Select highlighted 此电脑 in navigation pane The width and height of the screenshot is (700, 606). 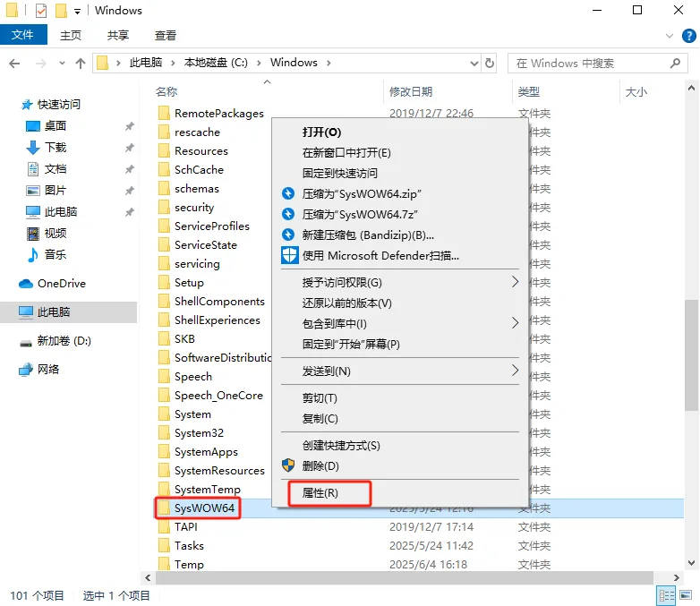68,312
